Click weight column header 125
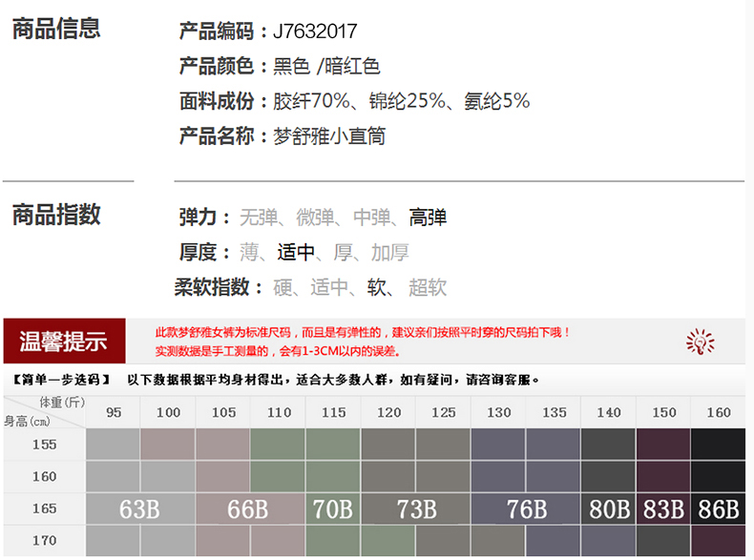Screen dimensions: 754x560 [x=444, y=412]
